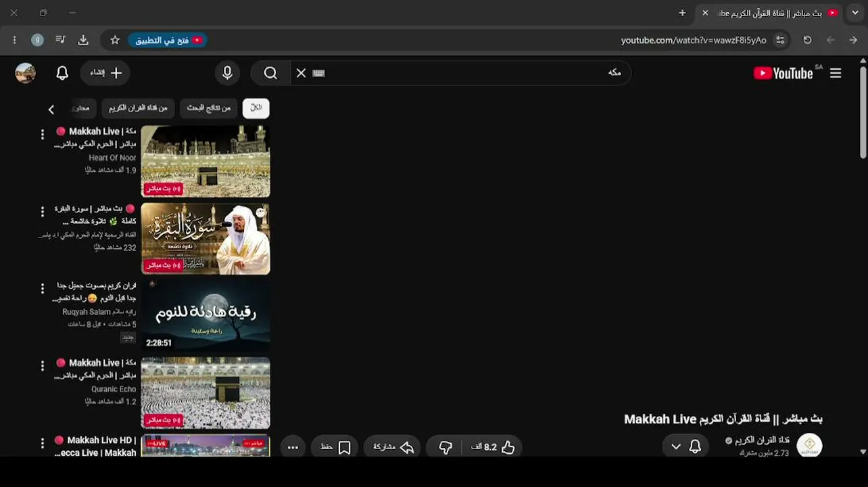Start voice search with microphone
The image size is (868, 487).
227,73
